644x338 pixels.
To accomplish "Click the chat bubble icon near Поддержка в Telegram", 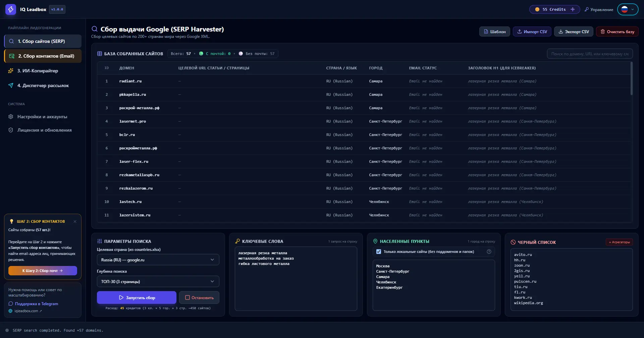I will click(11, 304).
